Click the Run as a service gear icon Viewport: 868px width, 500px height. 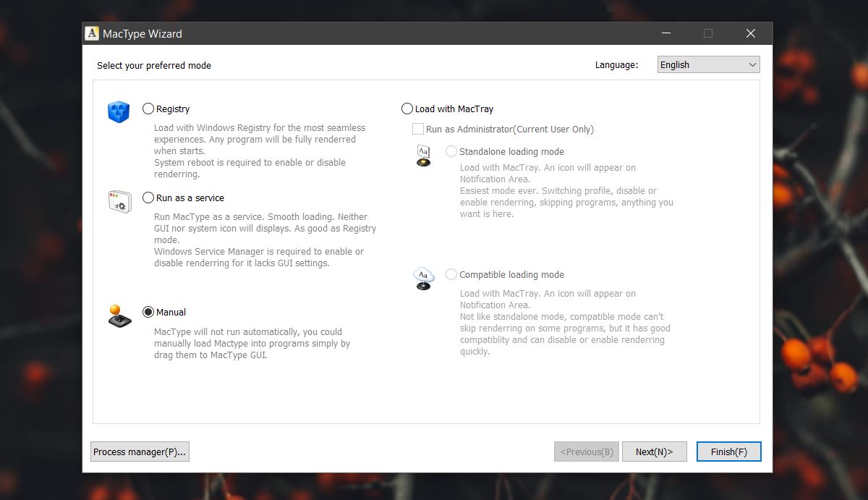click(x=119, y=201)
